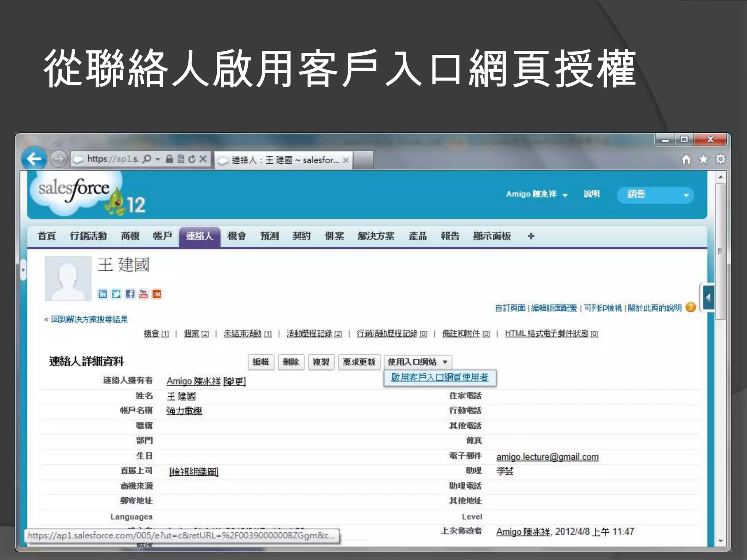Open the 強力電機 account link
Screen dimensions: 747x560
(x=184, y=411)
